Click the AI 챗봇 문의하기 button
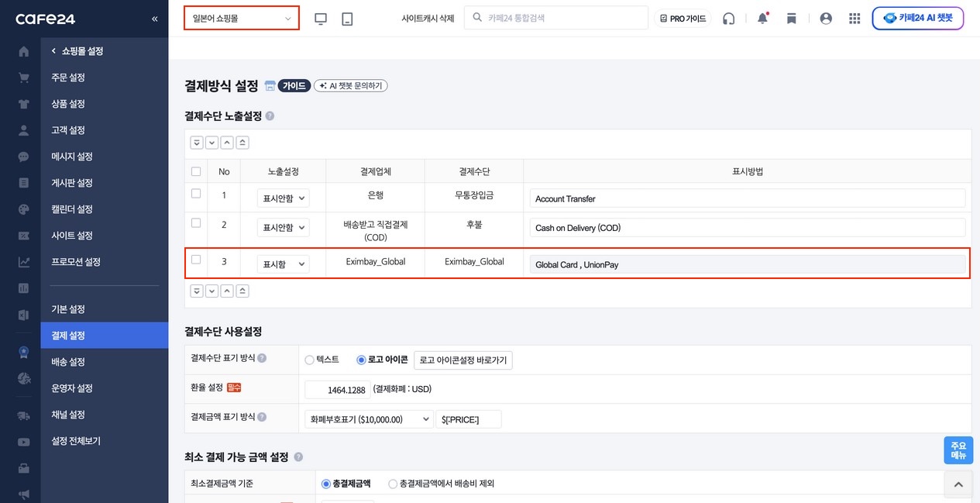This screenshot has width=980, height=503. [x=351, y=85]
